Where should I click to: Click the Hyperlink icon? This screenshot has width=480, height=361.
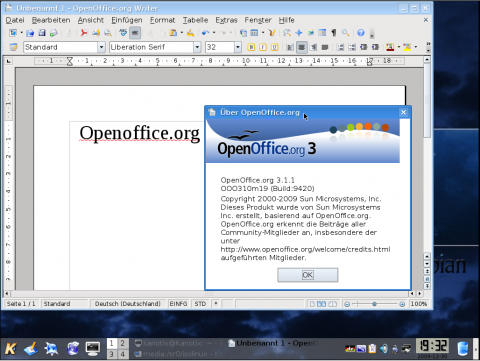pyautogui.click(x=243, y=33)
